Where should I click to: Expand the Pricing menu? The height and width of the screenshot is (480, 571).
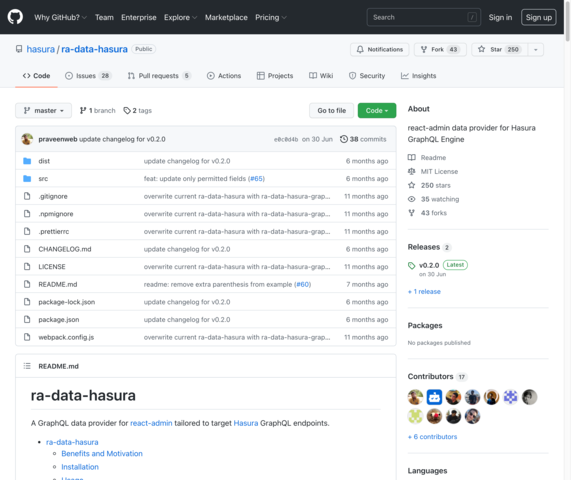click(271, 17)
